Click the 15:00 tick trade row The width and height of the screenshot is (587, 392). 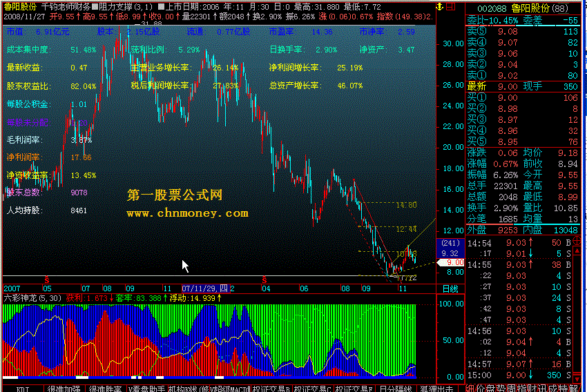point(519,375)
